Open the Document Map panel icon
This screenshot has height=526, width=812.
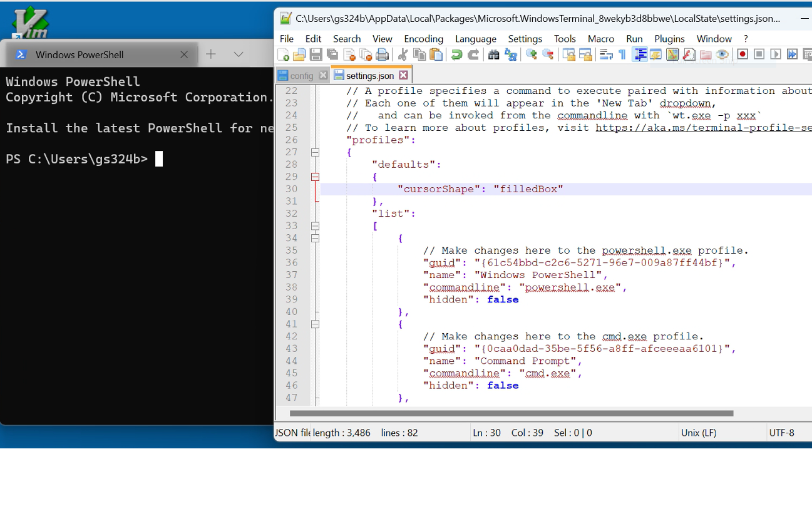[x=672, y=54]
